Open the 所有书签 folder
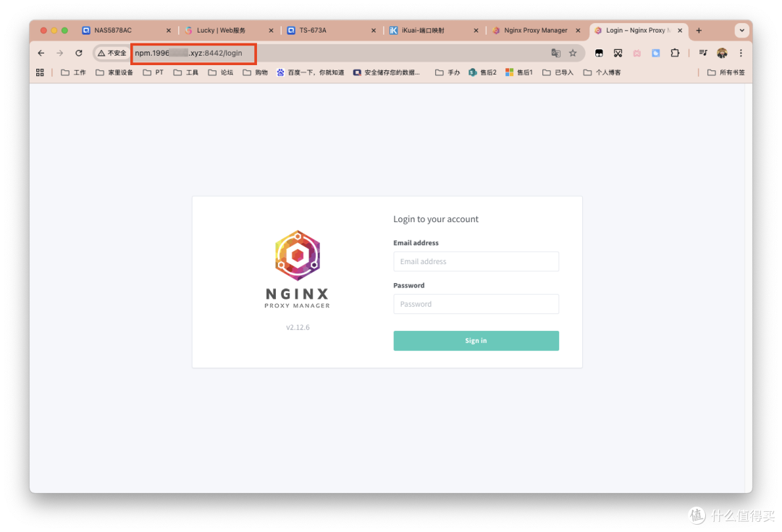The height and width of the screenshot is (532, 782). coord(726,72)
